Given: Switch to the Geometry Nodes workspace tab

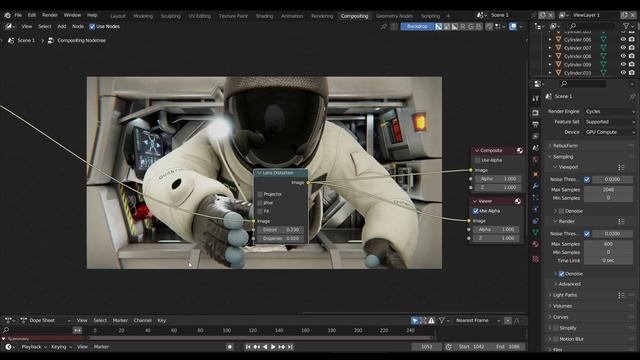Looking at the screenshot, I should 394,16.
